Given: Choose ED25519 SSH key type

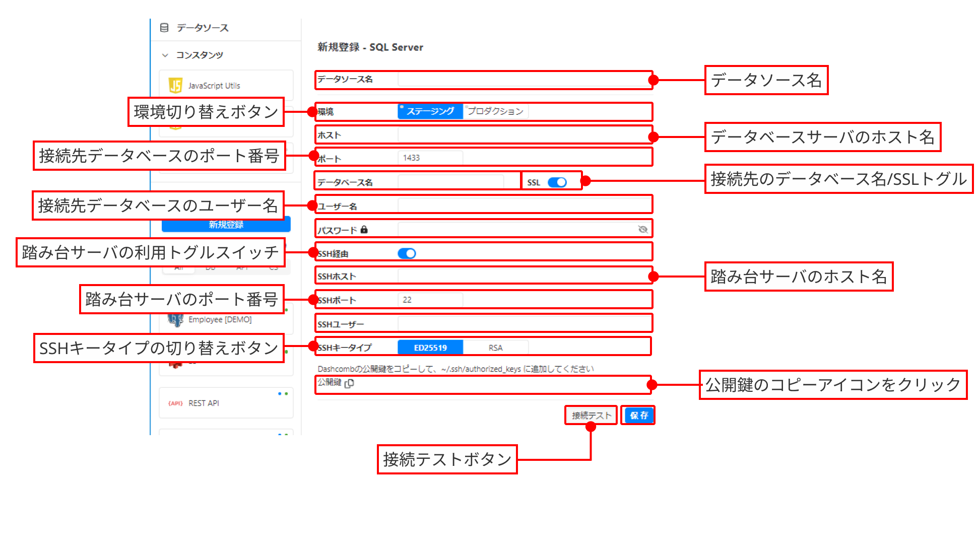Looking at the screenshot, I should point(430,348).
